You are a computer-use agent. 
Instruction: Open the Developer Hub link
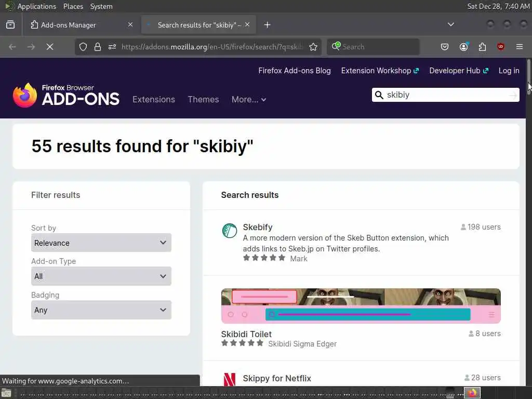pyautogui.click(x=459, y=71)
